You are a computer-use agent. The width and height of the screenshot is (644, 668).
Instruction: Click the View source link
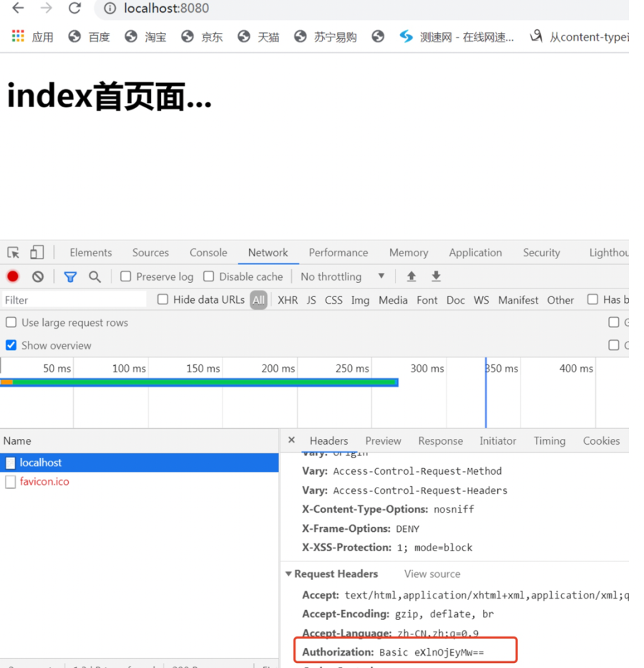[432, 573]
